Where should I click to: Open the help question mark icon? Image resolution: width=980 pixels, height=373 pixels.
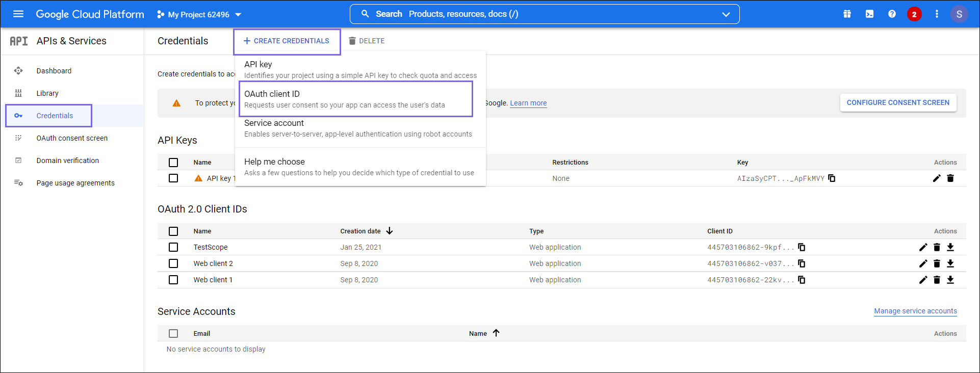[x=892, y=14]
